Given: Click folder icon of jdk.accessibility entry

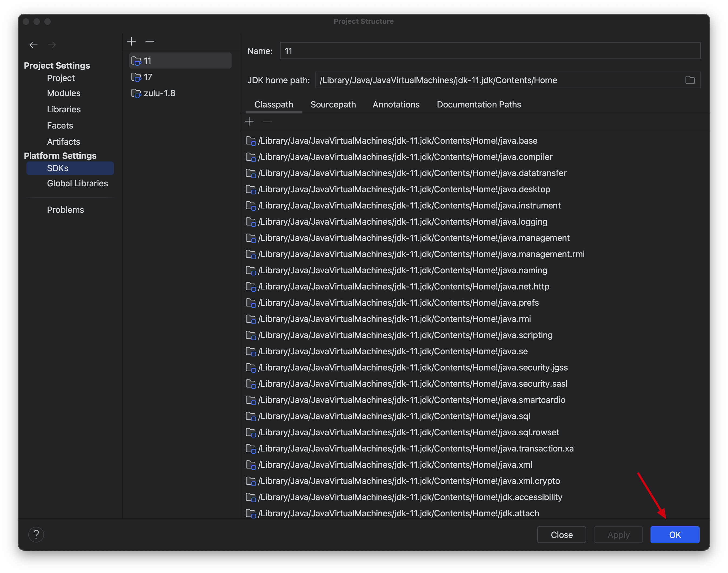Looking at the screenshot, I should click(x=251, y=497).
